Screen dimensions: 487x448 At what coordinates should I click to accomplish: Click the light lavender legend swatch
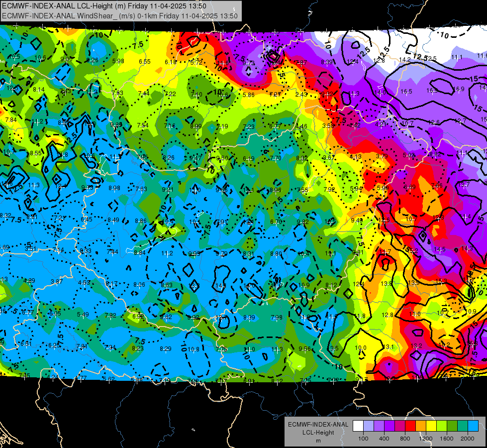[x=369, y=426]
